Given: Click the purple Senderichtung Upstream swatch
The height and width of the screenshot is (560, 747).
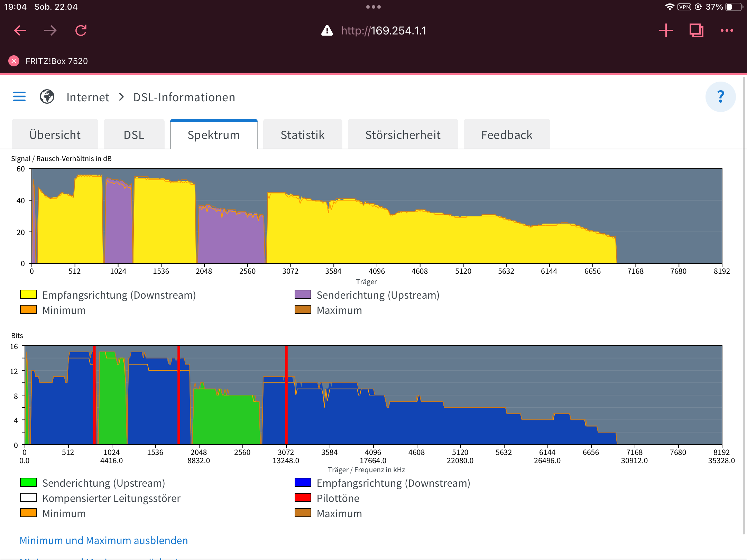Looking at the screenshot, I should pos(303,295).
